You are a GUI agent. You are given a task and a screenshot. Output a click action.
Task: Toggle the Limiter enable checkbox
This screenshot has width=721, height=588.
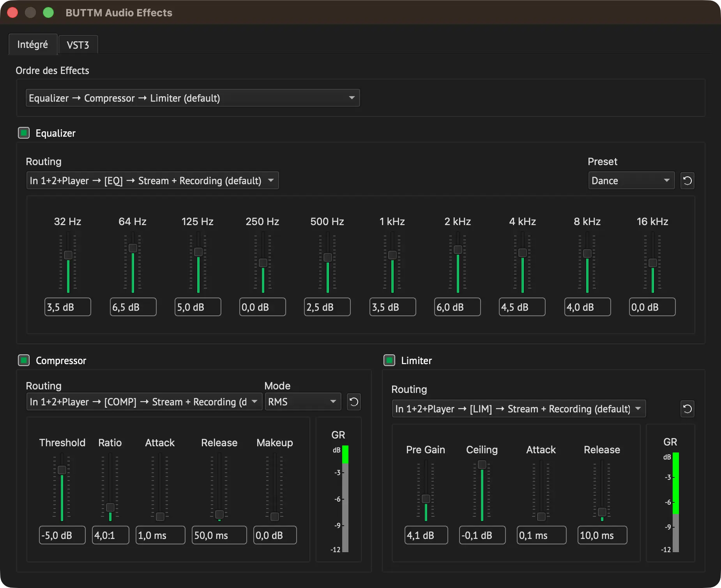[x=389, y=360]
